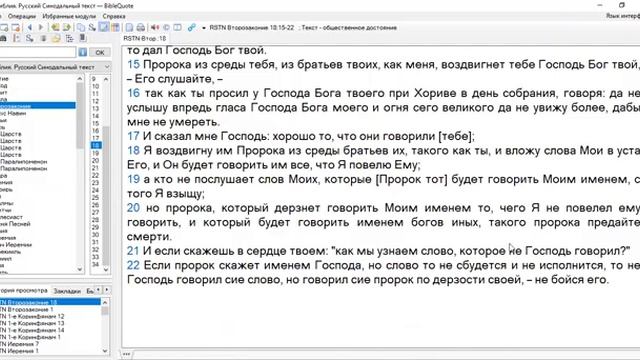Image resolution: width=640 pixels, height=360 pixels.
Task: Open history entry Второзаконие 1
Action: (27, 309)
